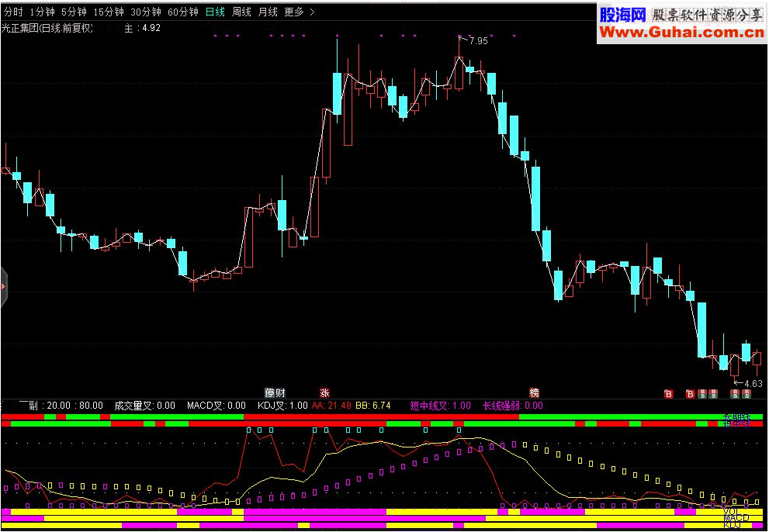Select the 5分钟 timeframe tab
Image resolution: width=769 pixels, height=532 pixels.
tap(74, 12)
